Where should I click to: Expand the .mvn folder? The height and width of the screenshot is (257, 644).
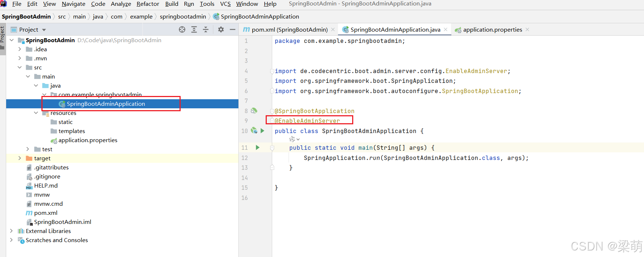coord(20,58)
